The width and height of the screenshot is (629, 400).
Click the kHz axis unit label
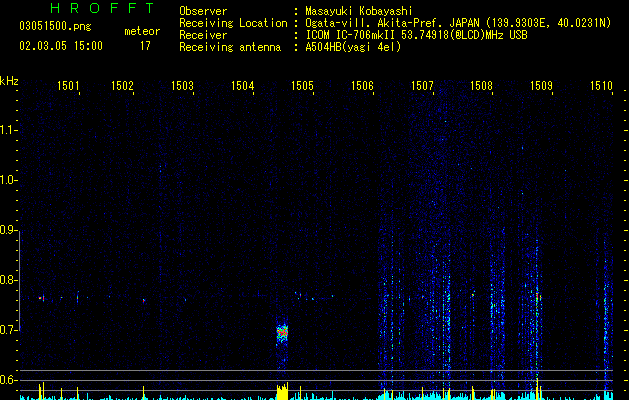pyautogui.click(x=9, y=81)
